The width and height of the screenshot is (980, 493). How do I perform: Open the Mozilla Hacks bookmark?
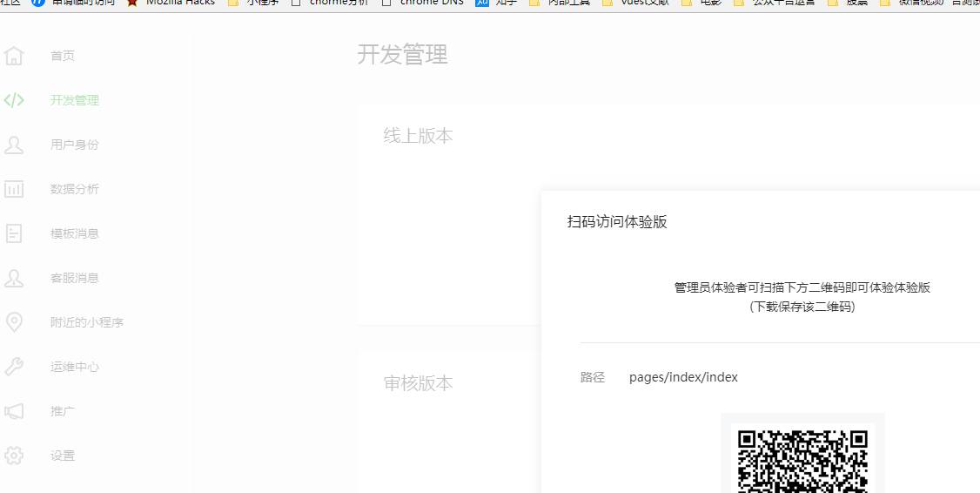(x=179, y=3)
